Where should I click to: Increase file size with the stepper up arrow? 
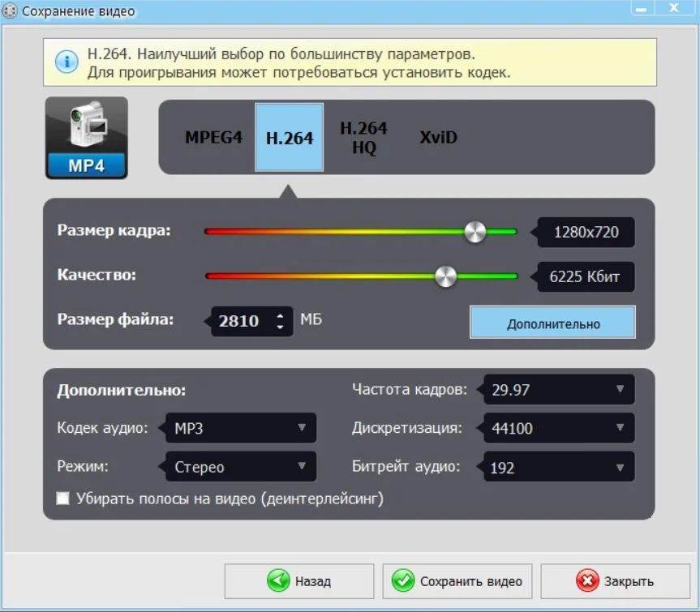[x=280, y=316]
